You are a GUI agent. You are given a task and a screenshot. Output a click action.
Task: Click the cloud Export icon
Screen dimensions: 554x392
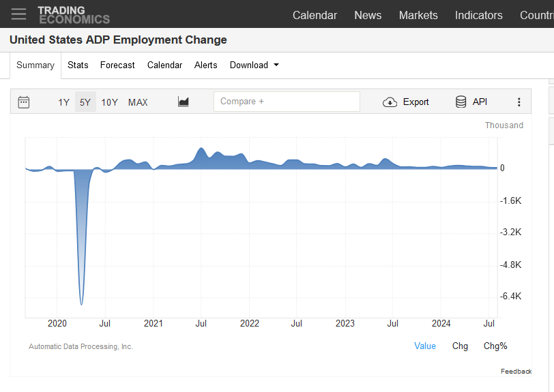[390, 102]
